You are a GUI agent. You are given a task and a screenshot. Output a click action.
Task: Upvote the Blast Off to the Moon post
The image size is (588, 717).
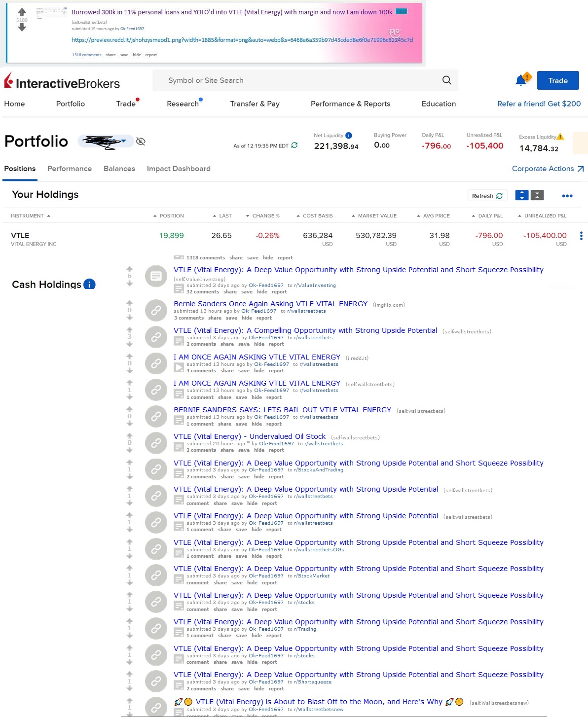tap(130, 700)
